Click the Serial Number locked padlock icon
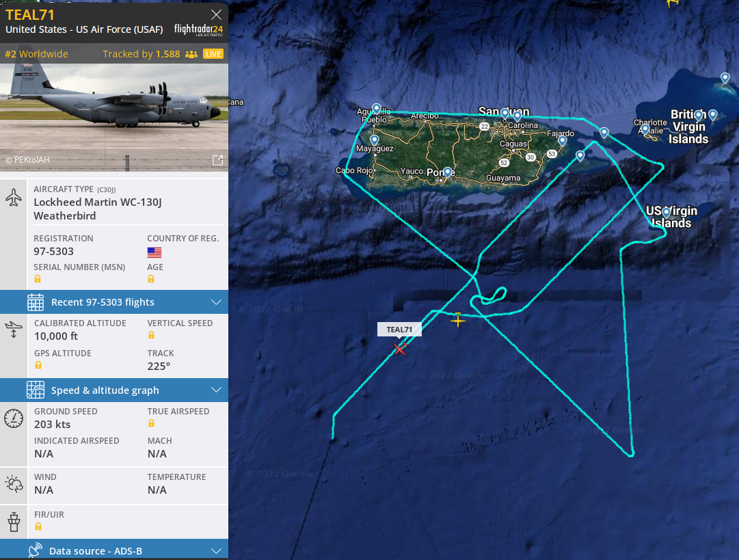The width and height of the screenshot is (739, 560). [38, 279]
